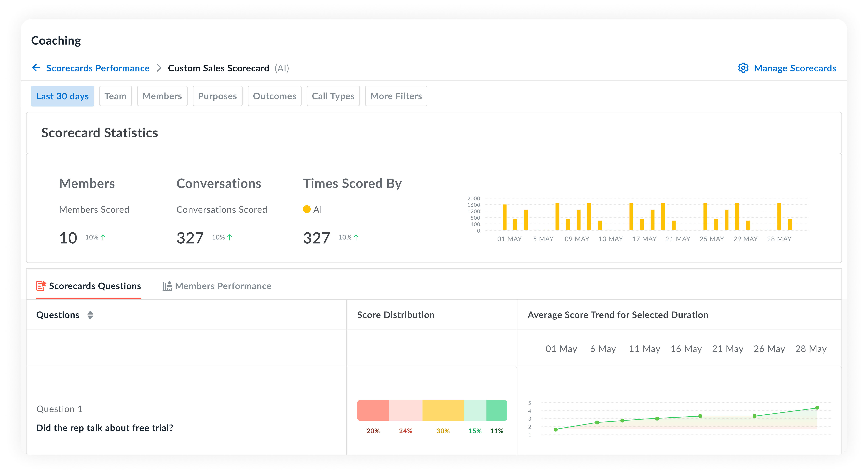Click the last data point on trend line
The height and width of the screenshot is (474, 868).
(x=817, y=408)
